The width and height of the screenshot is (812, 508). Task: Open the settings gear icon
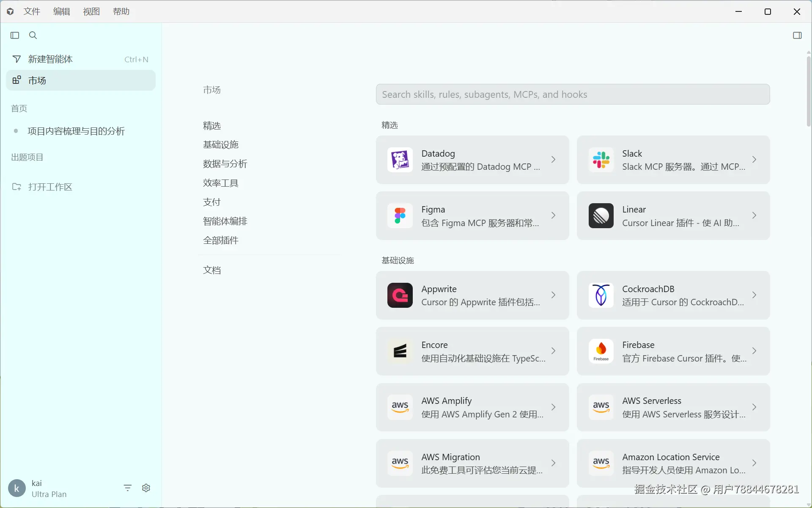pos(146,488)
